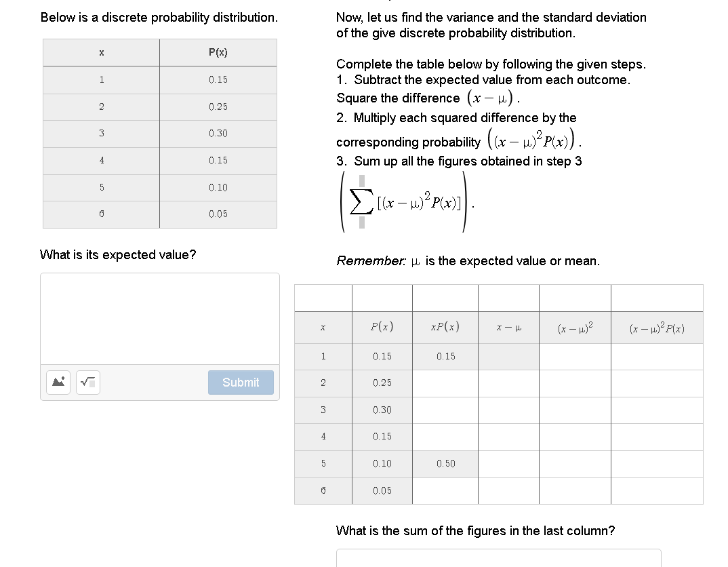Click the x column header in the worksheet table
Screen dimensions: 728x567
coord(323,327)
